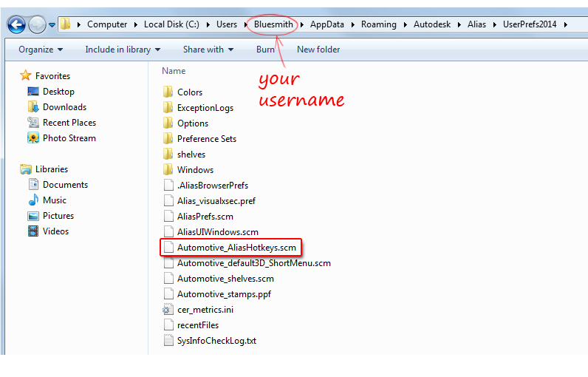Click the Back navigation arrow
Image resolution: width=588 pixels, height=377 pixels.
coord(16,24)
